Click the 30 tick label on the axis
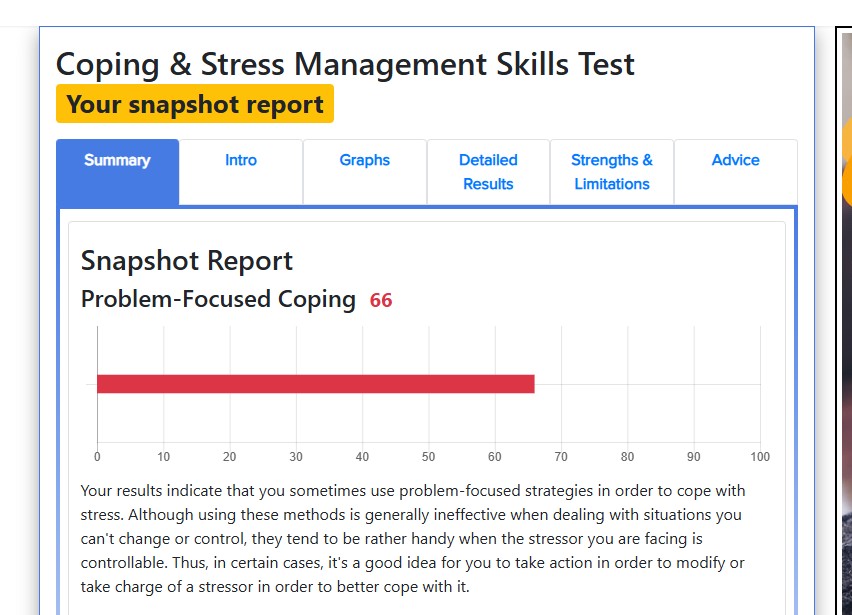The image size is (852, 615). tap(296, 457)
